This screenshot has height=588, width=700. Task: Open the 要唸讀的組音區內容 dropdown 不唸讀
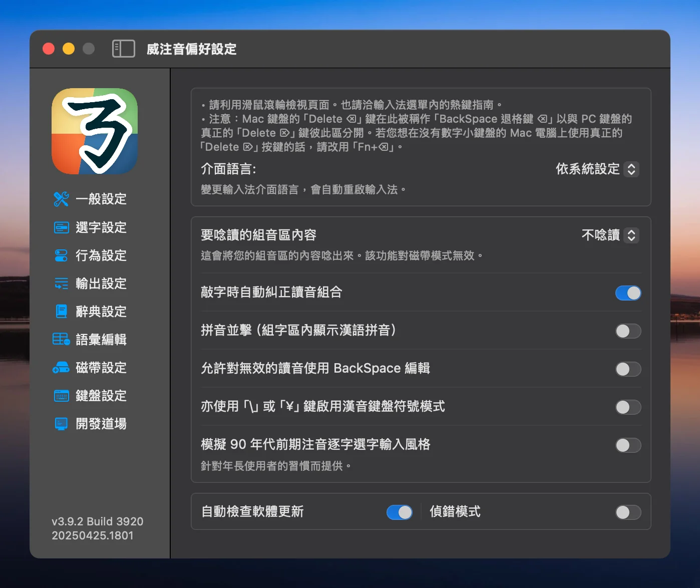point(609,235)
